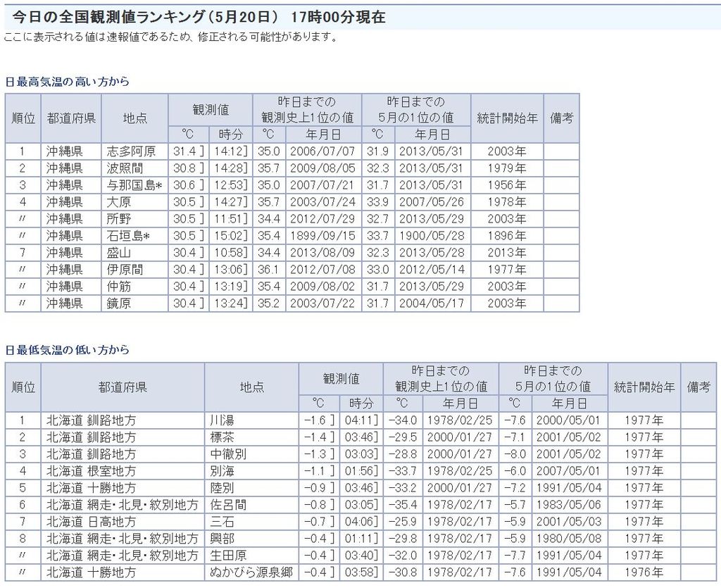Open the 与那国島* station entry
This screenshot has height=588, width=721.
[x=134, y=185]
